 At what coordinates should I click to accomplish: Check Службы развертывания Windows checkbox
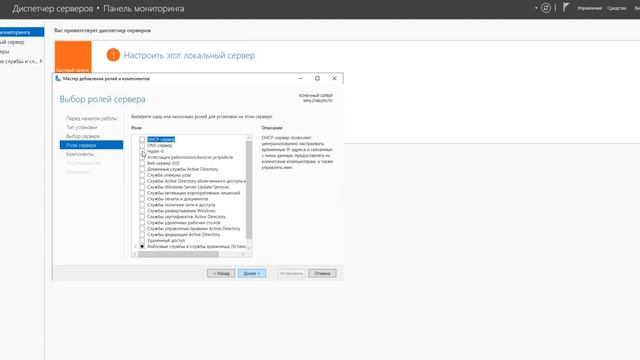click(x=142, y=211)
